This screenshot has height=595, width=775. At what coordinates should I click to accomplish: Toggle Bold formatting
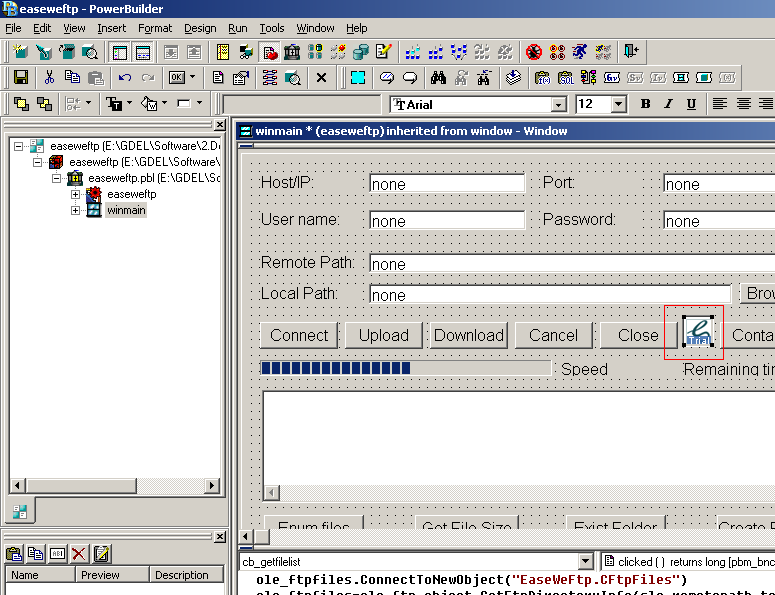point(645,104)
